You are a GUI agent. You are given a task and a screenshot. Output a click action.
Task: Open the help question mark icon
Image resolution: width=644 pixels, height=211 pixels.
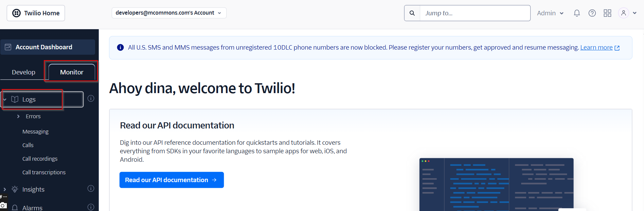pos(592,13)
